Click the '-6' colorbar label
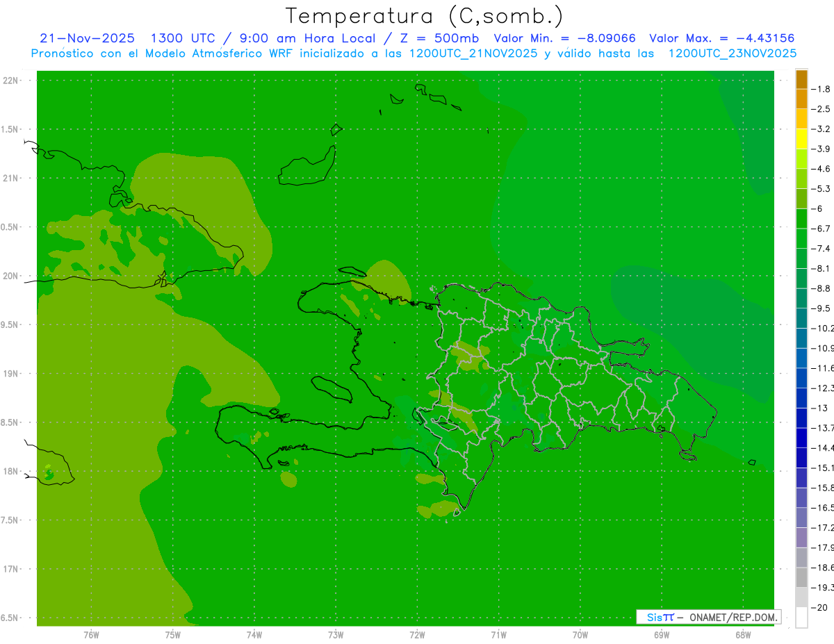Viewport: 834px width, 644px height. point(818,208)
